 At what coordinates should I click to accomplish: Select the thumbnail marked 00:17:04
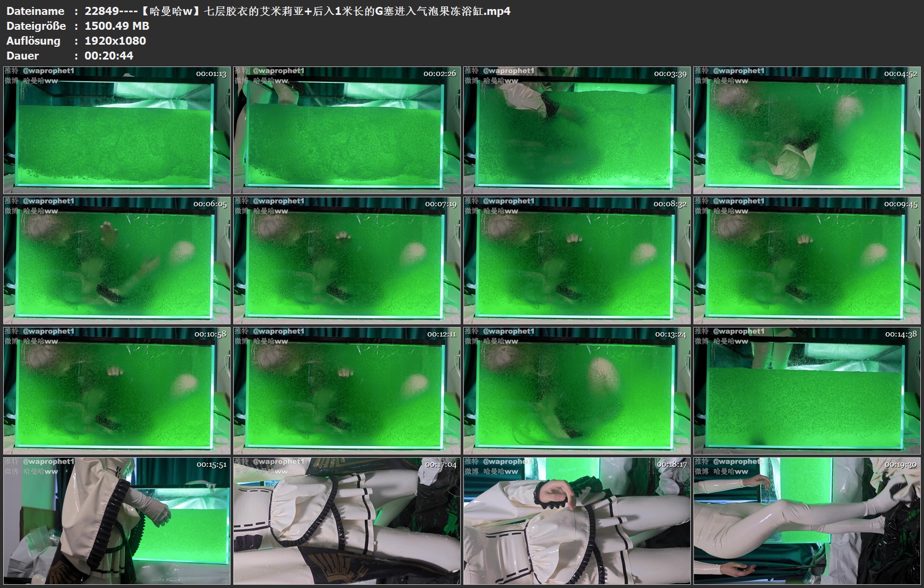[x=346, y=520]
